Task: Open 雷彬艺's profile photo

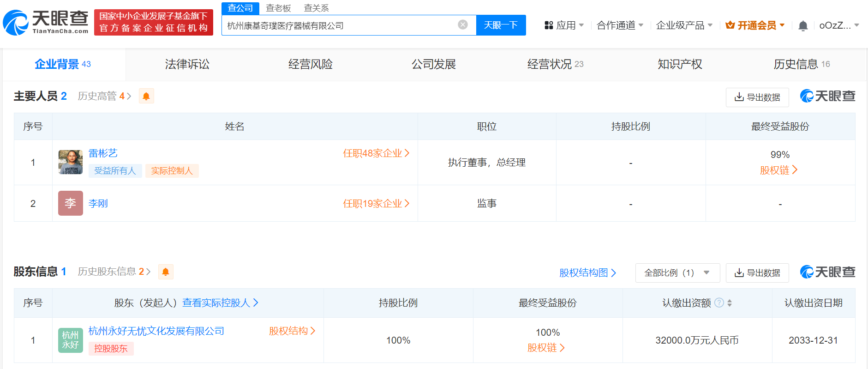Action: pyautogui.click(x=70, y=162)
